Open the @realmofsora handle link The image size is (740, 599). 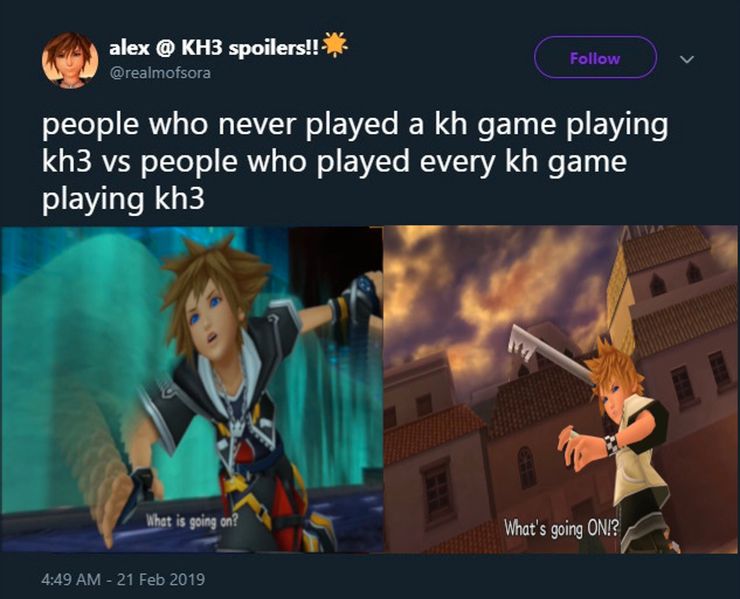(x=160, y=73)
